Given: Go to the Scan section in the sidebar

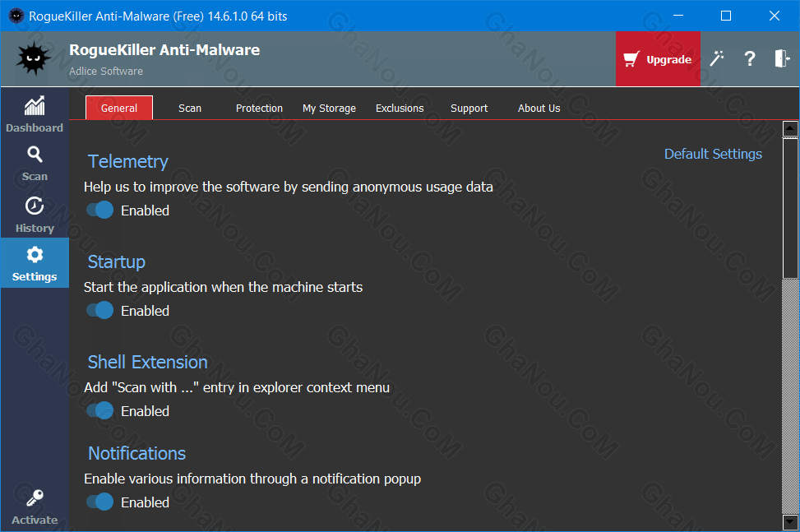Looking at the screenshot, I should pyautogui.click(x=35, y=164).
